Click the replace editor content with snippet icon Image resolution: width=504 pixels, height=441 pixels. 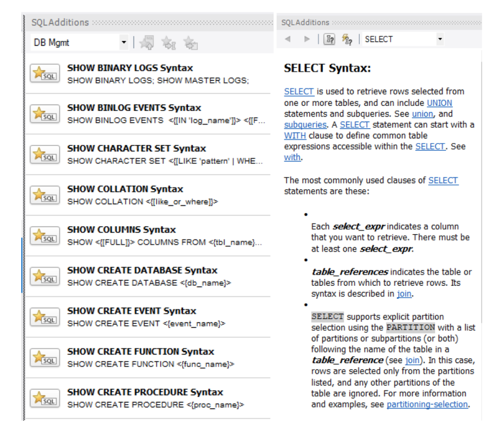tap(147, 43)
